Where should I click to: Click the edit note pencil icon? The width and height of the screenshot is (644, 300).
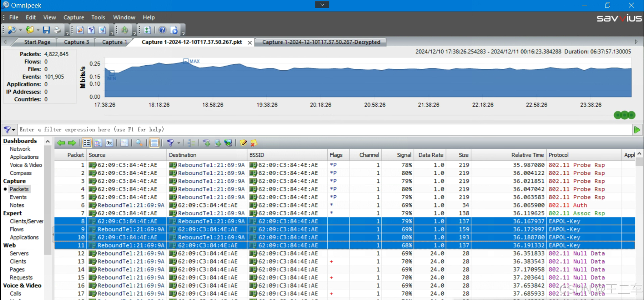[x=243, y=143]
